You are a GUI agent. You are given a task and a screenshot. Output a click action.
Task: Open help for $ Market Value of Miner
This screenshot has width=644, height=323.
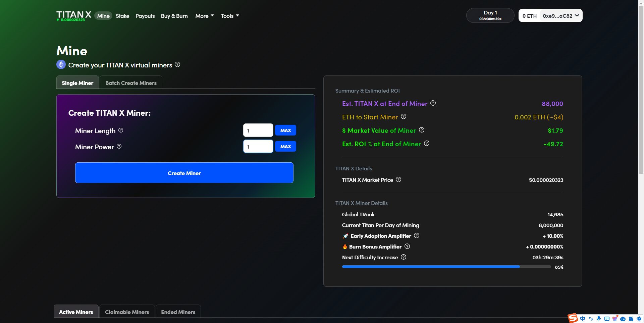422,130
